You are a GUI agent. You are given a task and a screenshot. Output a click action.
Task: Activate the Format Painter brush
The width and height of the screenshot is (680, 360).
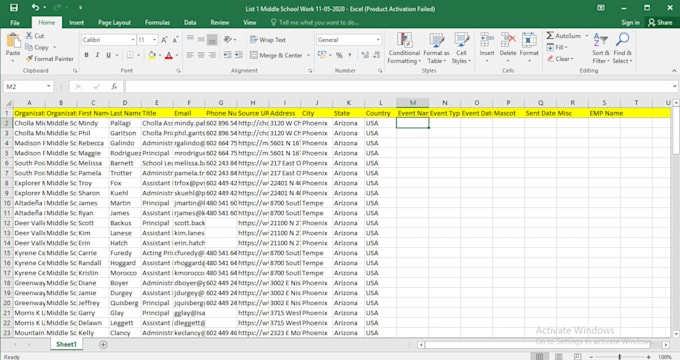29,59
